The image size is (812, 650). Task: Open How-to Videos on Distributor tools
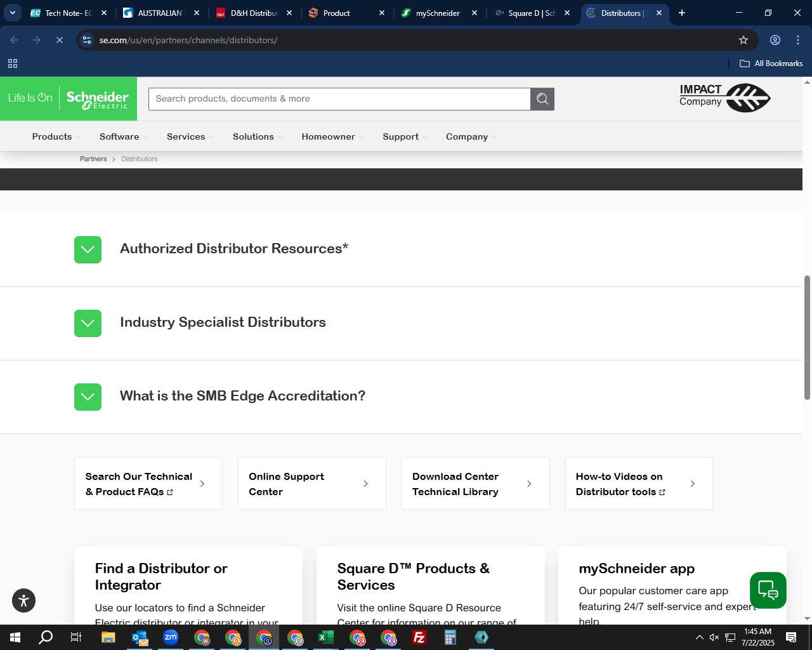point(639,484)
